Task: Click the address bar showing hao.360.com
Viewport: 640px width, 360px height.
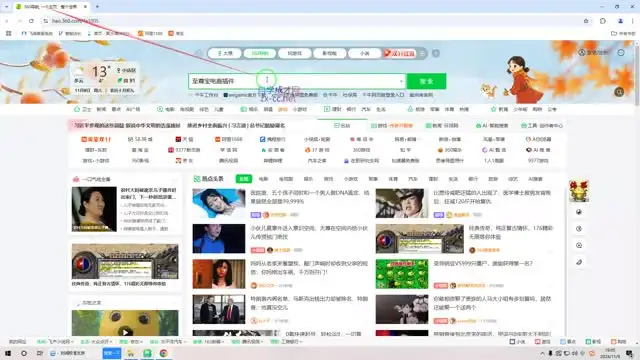Action: point(310,21)
